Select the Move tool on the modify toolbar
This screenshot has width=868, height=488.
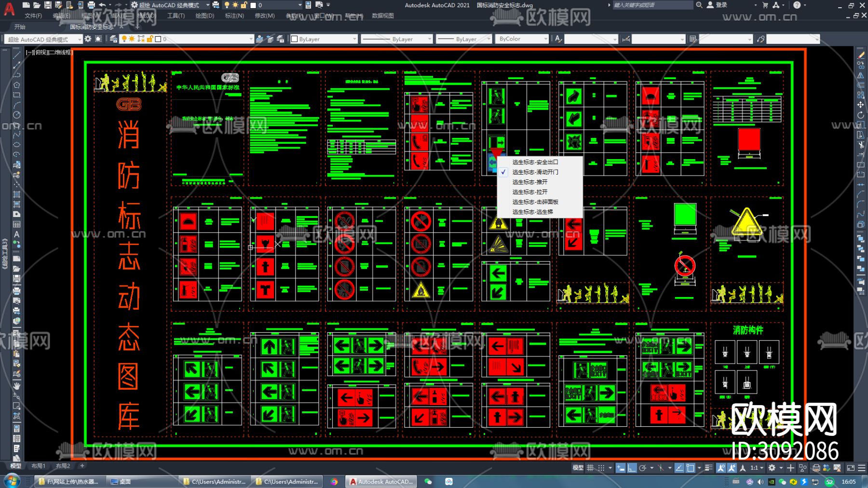point(861,105)
